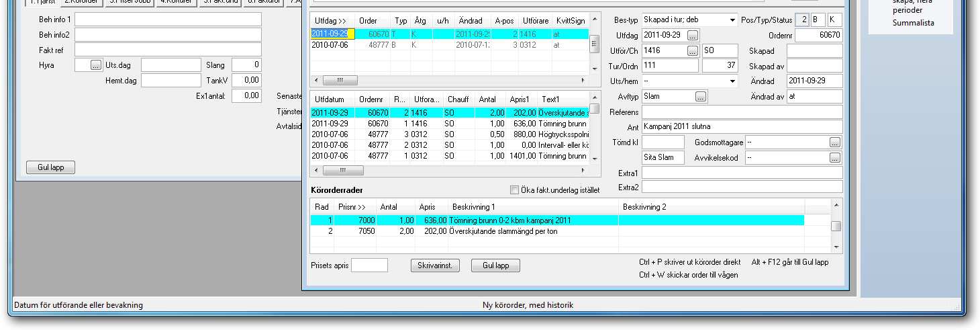Screen dimensions: 980x330
Task: Select row Intervall- eller with 0,00
Action: pyautogui.click(x=450, y=145)
